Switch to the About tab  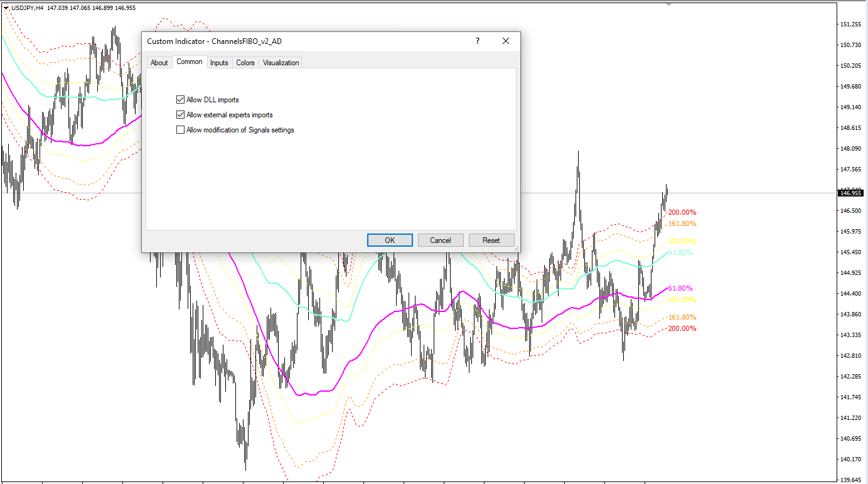[x=159, y=63]
